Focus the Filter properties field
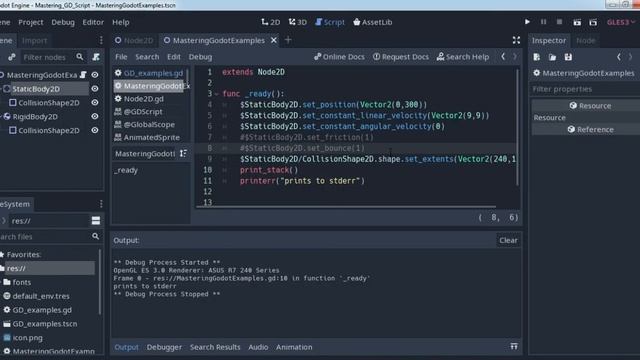Viewport: 640px width, 360px height. click(x=585, y=89)
